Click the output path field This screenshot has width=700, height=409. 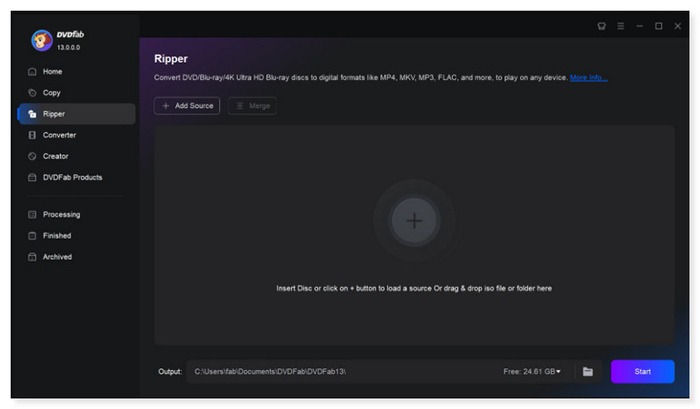pos(344,371)
